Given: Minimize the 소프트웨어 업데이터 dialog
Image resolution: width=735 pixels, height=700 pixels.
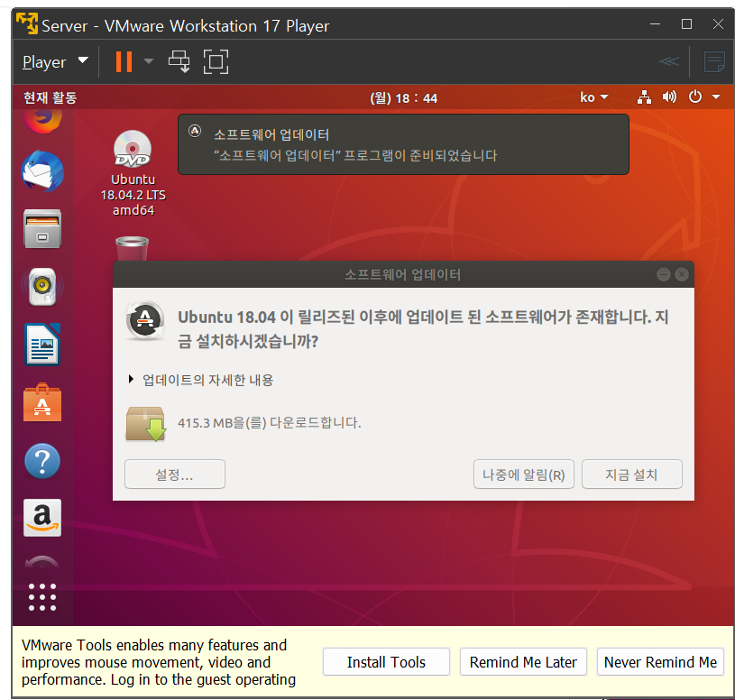Looking at the screenshot, I should [x=664, y=274].
